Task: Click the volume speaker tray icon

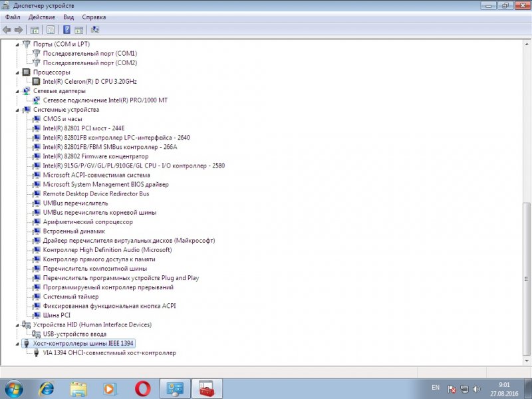Action: point(476,388)
